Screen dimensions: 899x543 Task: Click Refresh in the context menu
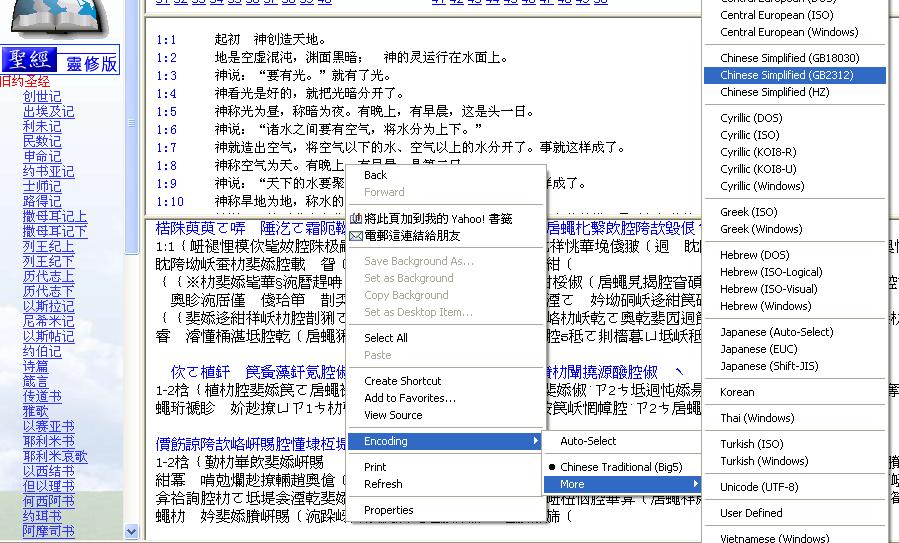pos(383,484)
